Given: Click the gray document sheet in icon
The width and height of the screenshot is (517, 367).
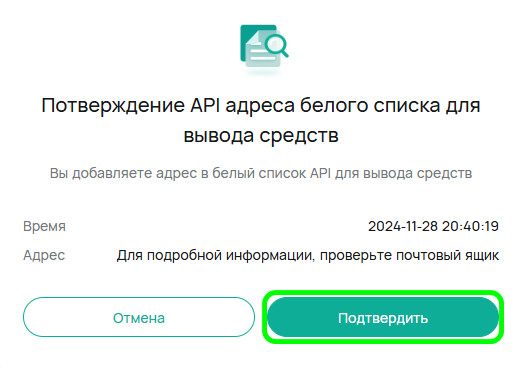Looking at the screenshot, I should click(262, 50).
